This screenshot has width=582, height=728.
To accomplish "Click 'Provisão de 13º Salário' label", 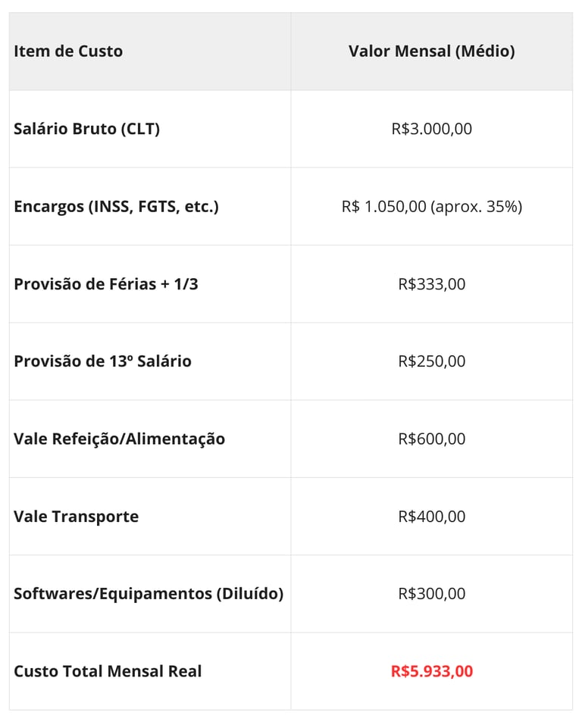I will 102,361.
